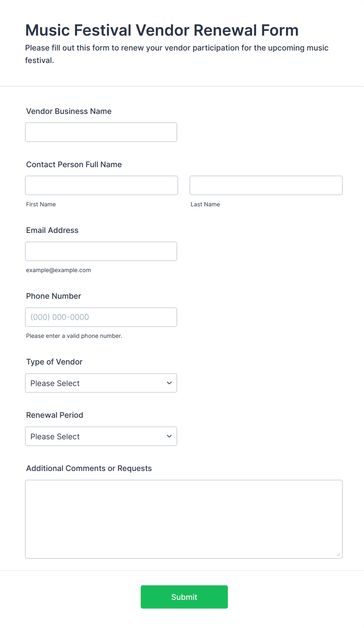Screen dimensions: 364x628
Task: Click the Renewal Period chevron arrow
Action: pyautogui.click(x=169, y=436)
